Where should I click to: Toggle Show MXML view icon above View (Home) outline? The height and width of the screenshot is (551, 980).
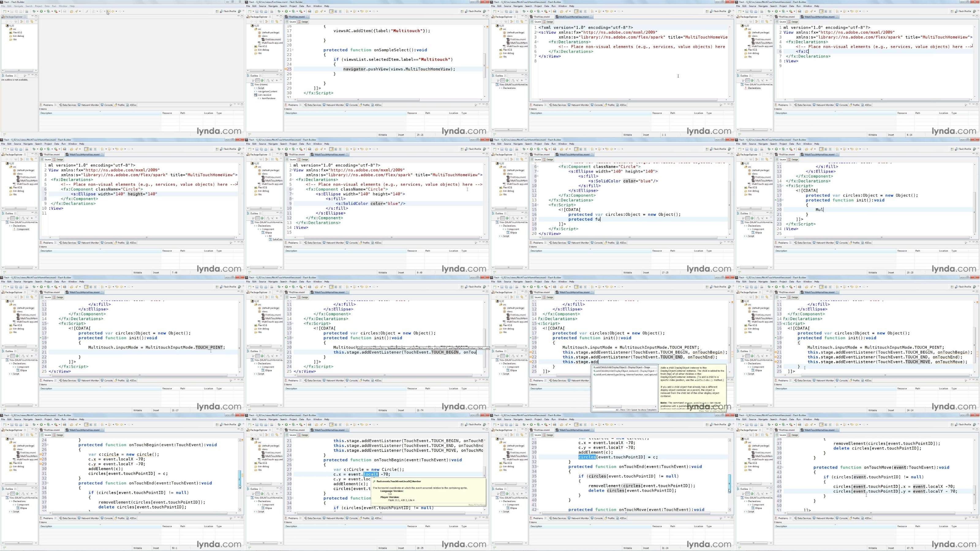[258, 80]
